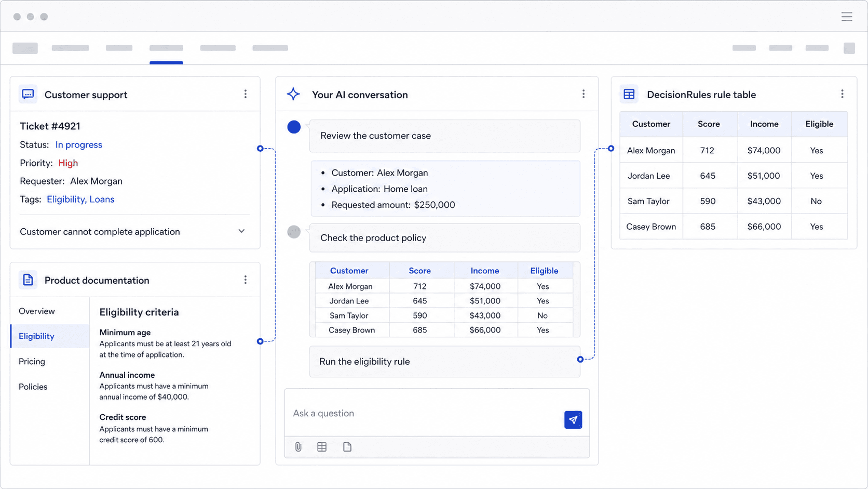Click Score column header in conversation table

pyautogui.click(x=419, y=271)
